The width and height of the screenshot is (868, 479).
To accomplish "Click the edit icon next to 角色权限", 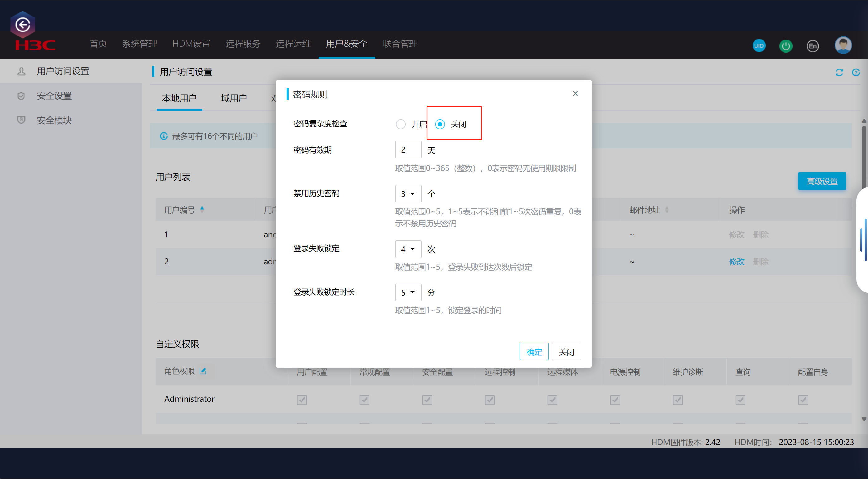I will coord(203,371).
